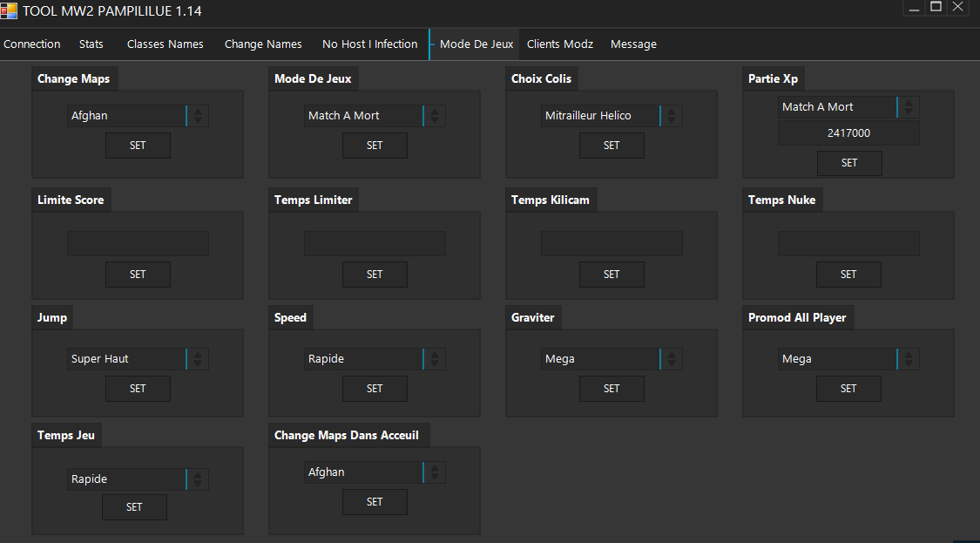980x543 pixels.
Task: Click SET in the Jump group
Action: click(138, 389)
